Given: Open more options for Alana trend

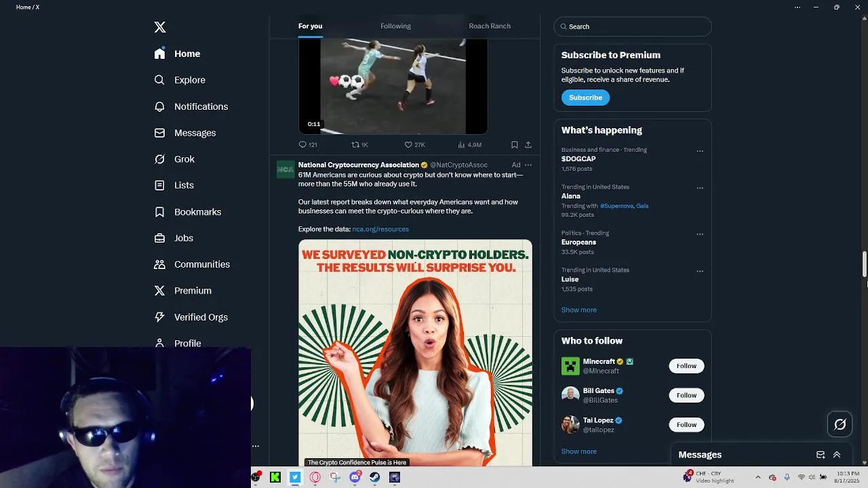Looking at the screenshot, I should (x=700, y=188).
